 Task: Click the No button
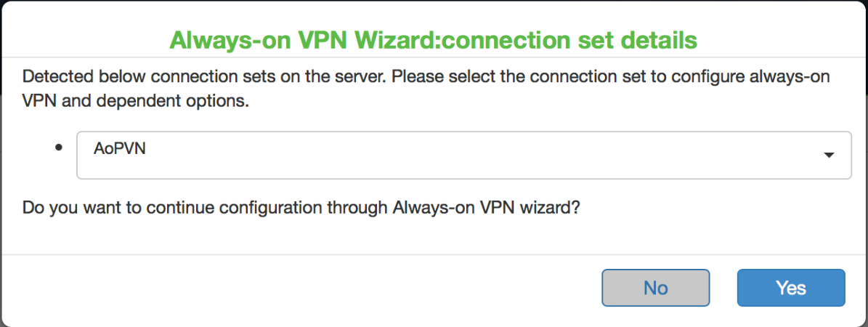pyautogui.click(x=655, y=288)
